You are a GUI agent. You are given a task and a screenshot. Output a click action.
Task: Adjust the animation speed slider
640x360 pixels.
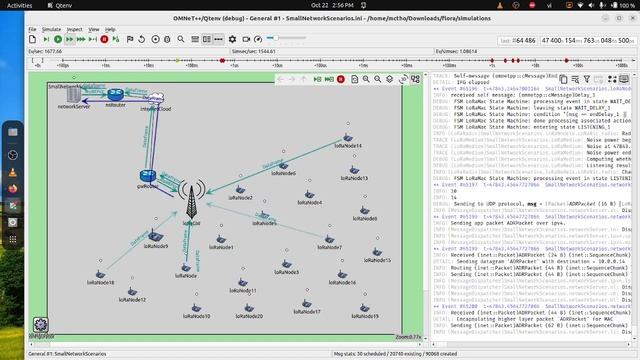pos(286,38)
